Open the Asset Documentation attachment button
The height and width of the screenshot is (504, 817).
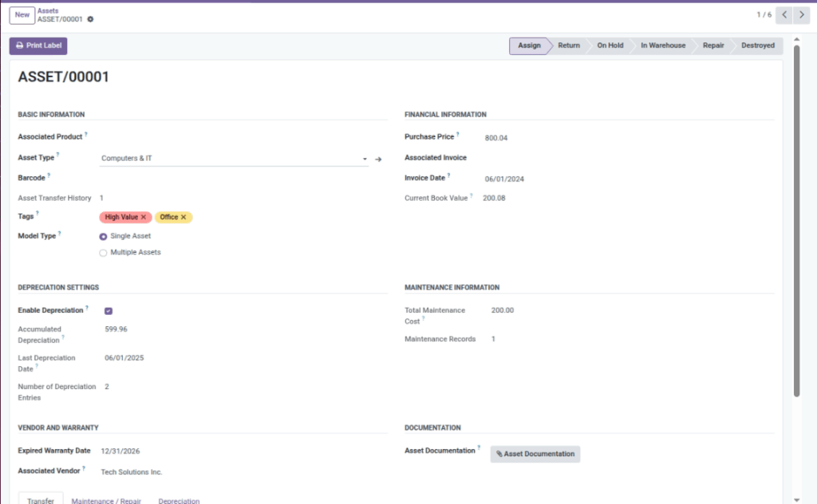pyautogui.click(x=535, y=454)
